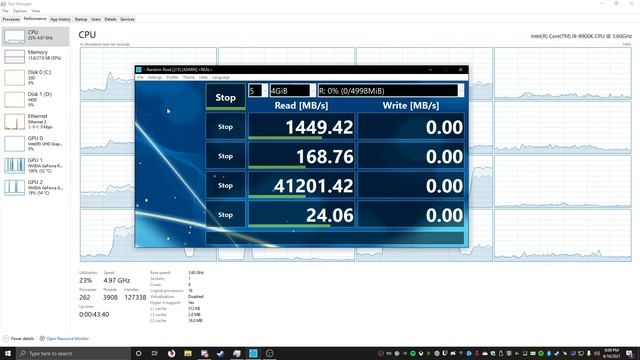Screen dimensions: 640x360
Task: Open GPU 1 NVIDIA GeForce view
Action: [x=36, y=165]
